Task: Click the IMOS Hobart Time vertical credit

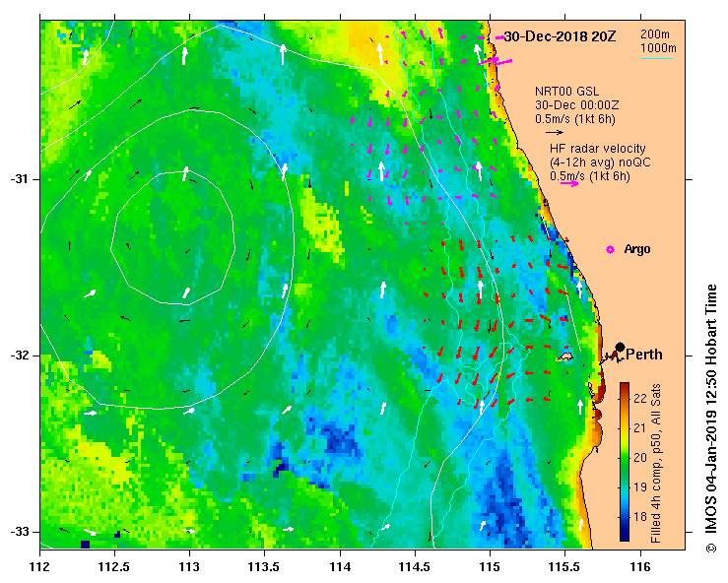Action: click(711, 412)
